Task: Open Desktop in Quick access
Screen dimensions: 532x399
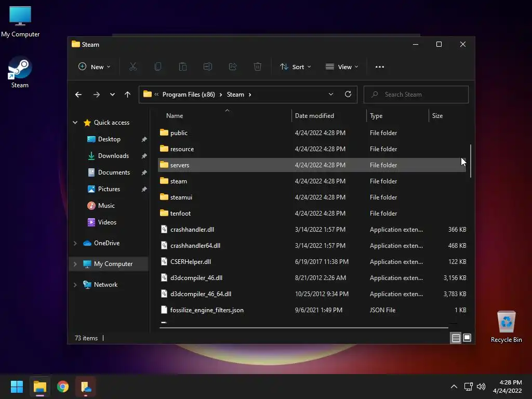Action: click(x=109, y=139)
